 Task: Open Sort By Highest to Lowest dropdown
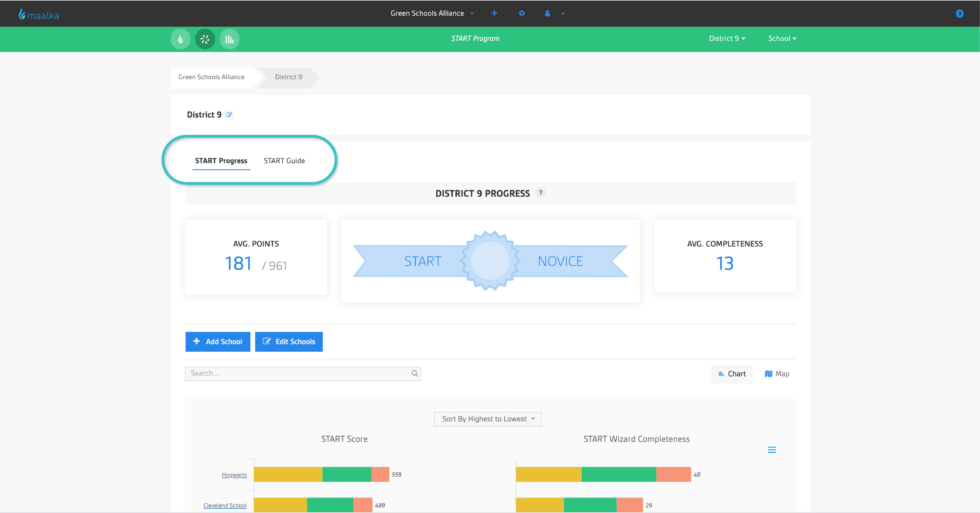[x=488, y=419]
